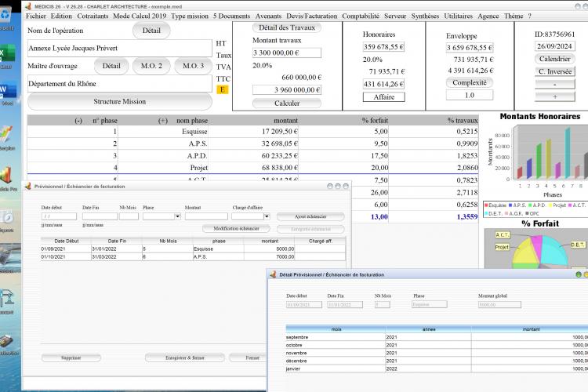The width and height of the screenshot is (588, 392).
Task: Select the septembre 2021 row in Détail window
Action: tap(437, 337)
